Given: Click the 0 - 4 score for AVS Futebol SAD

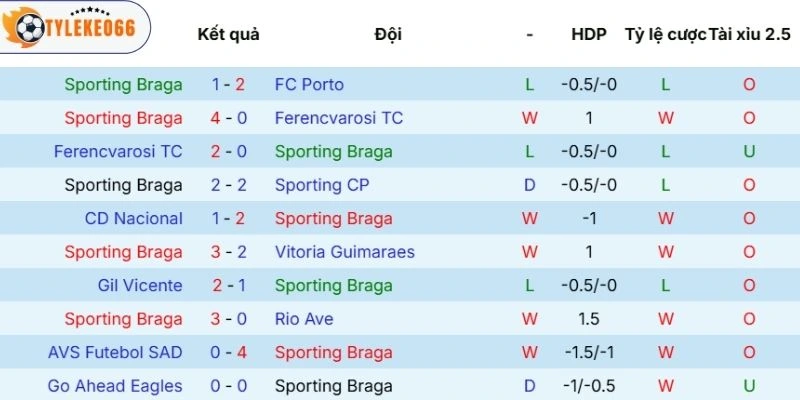Looking at the screenshot, I should coord(228,352).
